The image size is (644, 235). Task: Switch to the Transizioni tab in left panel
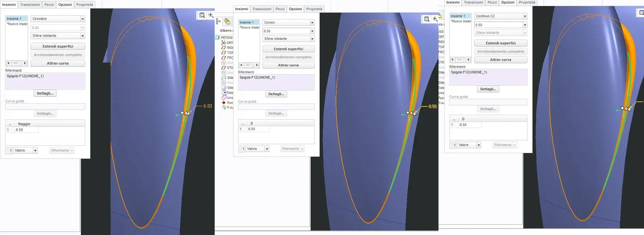30,4
